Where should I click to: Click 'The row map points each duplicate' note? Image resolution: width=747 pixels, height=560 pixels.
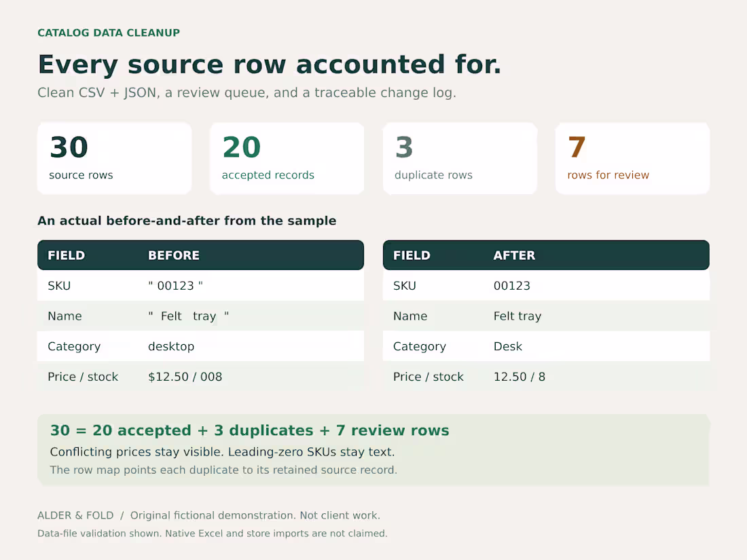coord(223,470)
